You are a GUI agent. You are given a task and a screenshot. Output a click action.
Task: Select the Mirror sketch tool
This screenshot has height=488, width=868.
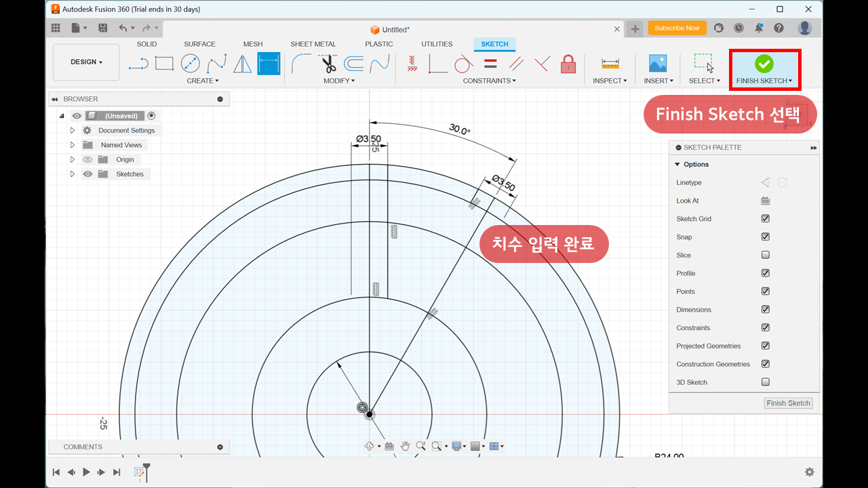pyautogui.click(x=243, y=64)
